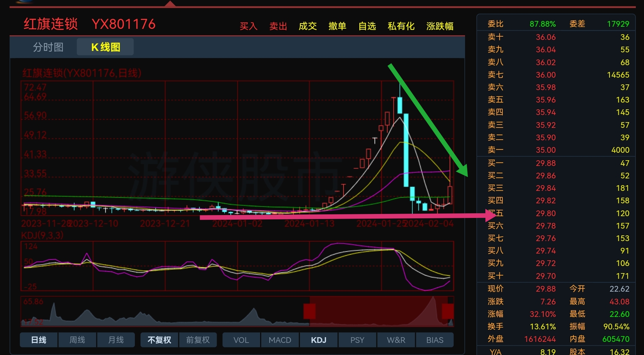Click the 振幅 value 90.54%

click(616, 327)
